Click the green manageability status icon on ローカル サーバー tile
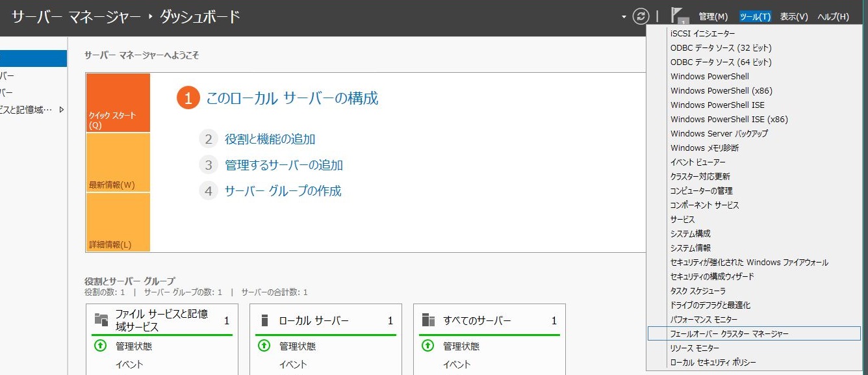The height and width of the screenshot is (375, 868). (264, 346)
